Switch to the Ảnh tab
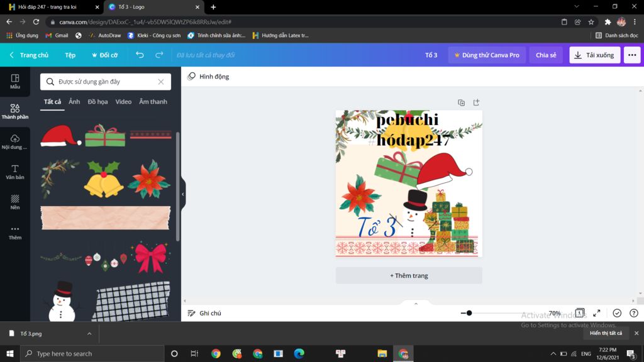 click(x=74, y=102)
